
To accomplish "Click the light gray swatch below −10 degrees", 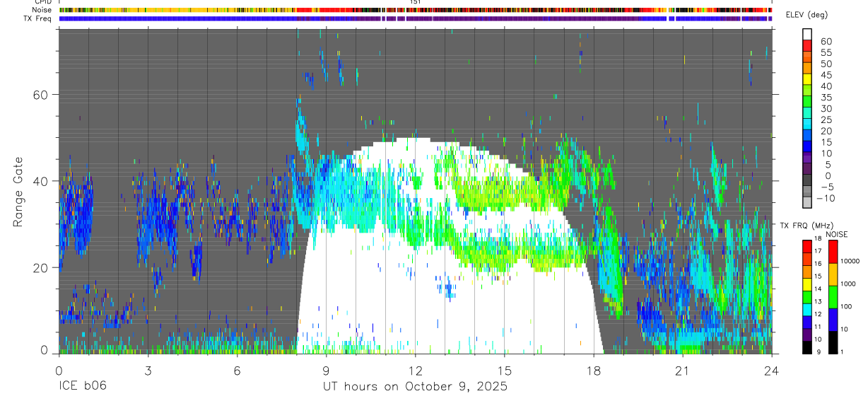I will (807, 203).
